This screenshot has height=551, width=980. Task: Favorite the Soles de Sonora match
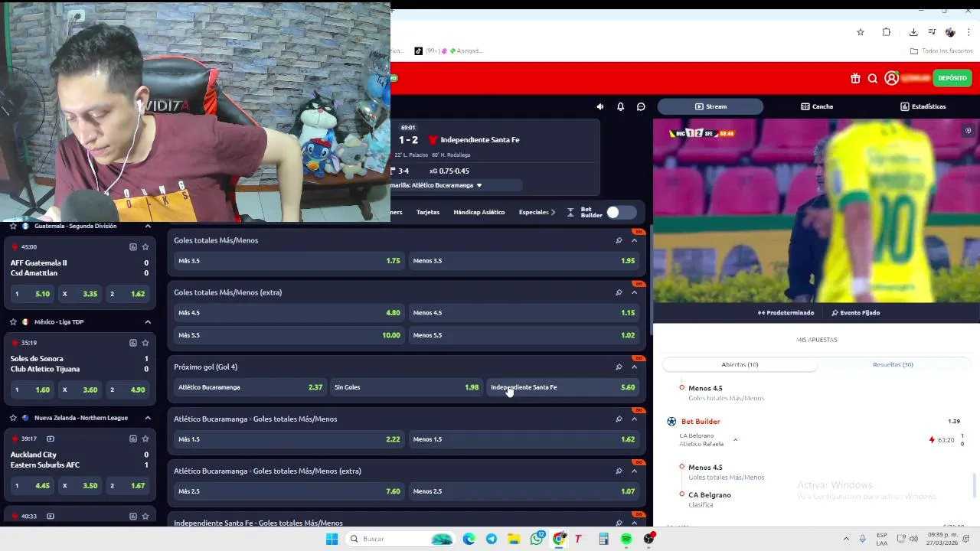[145, 343]
